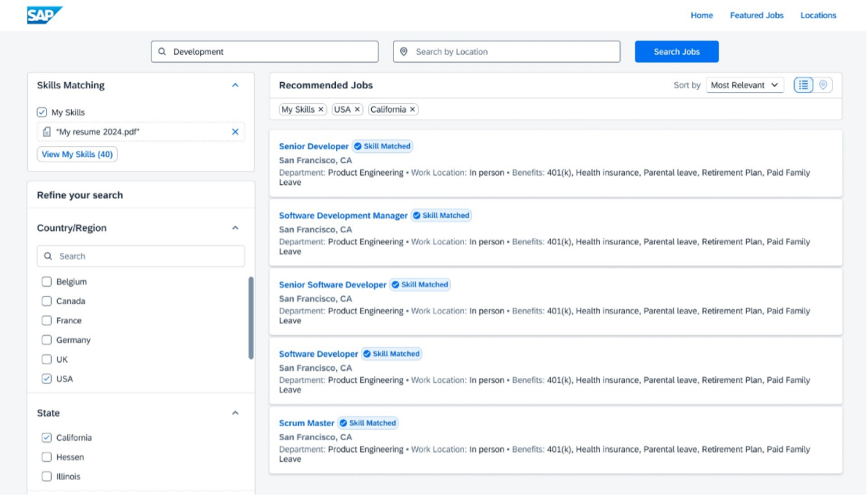
Task: Collapse the Skills Matching panel
Action: pyautogui.click(x=236, y=85)
